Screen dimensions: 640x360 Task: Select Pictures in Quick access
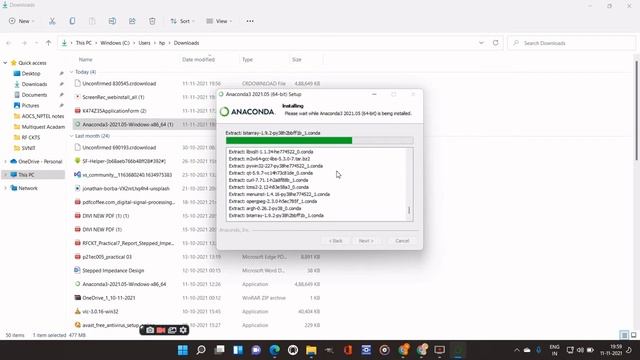point(31,105)
